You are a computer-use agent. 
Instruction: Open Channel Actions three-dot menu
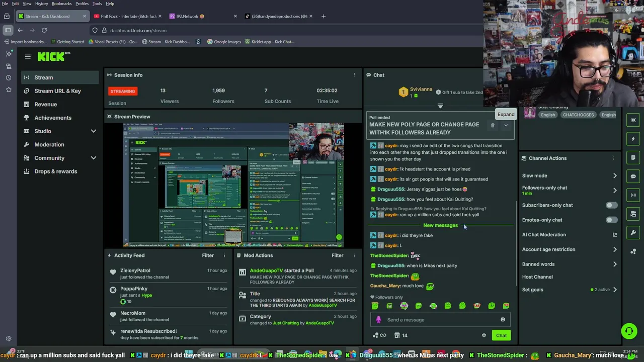pyautogui.click(x=613, y=158)
